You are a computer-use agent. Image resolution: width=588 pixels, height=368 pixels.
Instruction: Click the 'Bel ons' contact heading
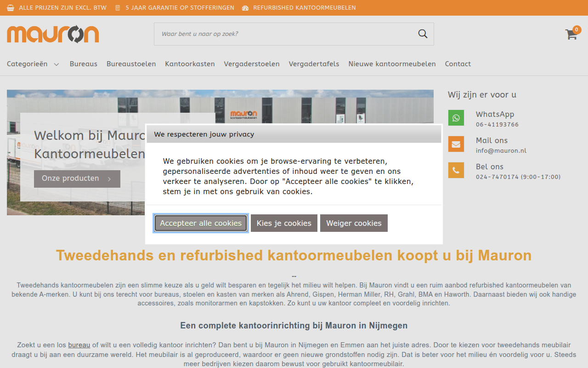click(x=490, y=167)
